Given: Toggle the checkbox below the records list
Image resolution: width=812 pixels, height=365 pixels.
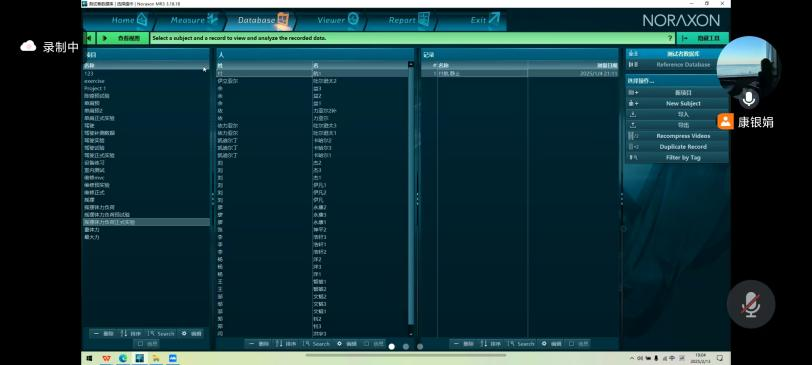Looking at the screenshot, I should pos(571,343).
